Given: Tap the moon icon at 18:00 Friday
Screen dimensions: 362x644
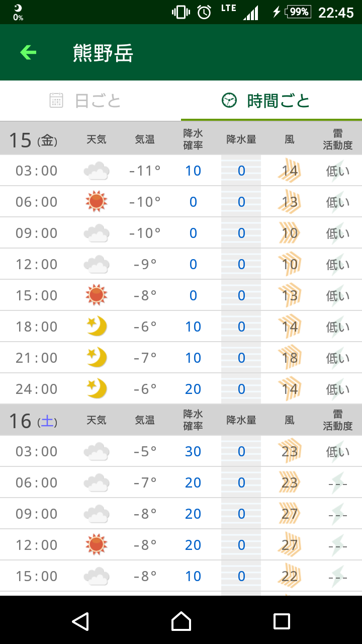Looking at the screenshot, I should pyautogui.click(x=97, y=327).
